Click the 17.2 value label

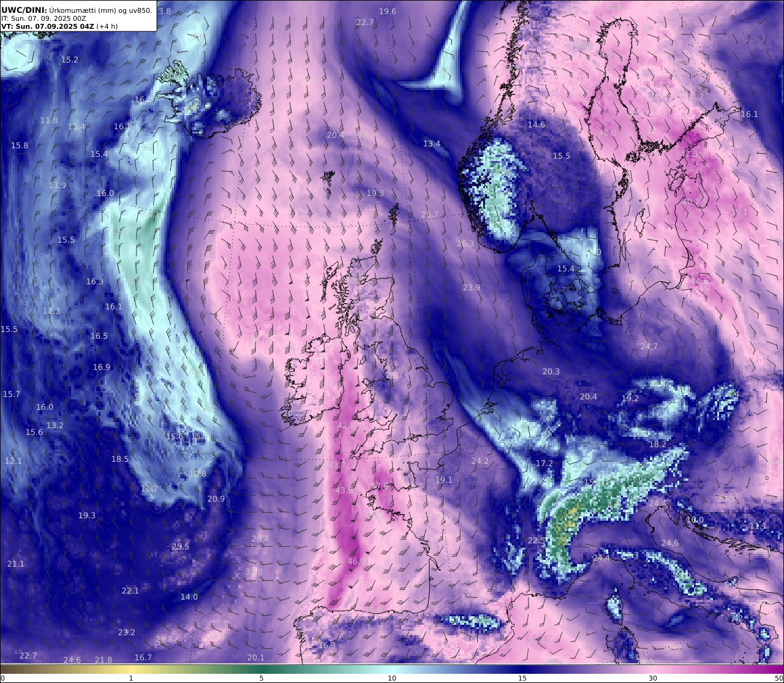pyautogui.click(x=545, y=464)
